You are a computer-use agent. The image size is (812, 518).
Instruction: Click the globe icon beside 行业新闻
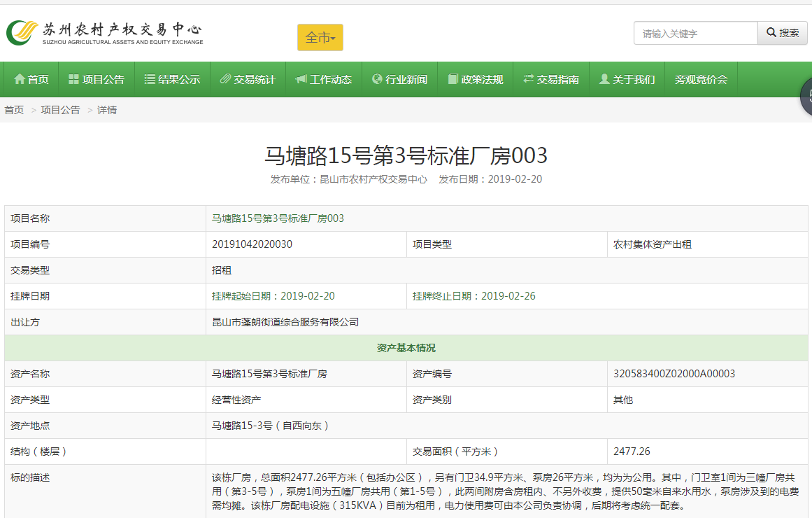[x=377, y=80]
